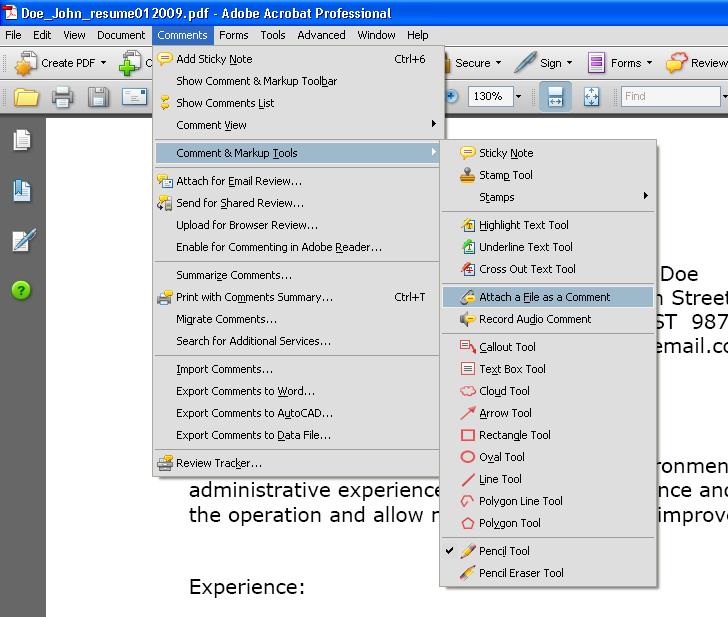Open the Sign dropdown
The height and width of the screenshot is (617, 728).
[544, 63]
